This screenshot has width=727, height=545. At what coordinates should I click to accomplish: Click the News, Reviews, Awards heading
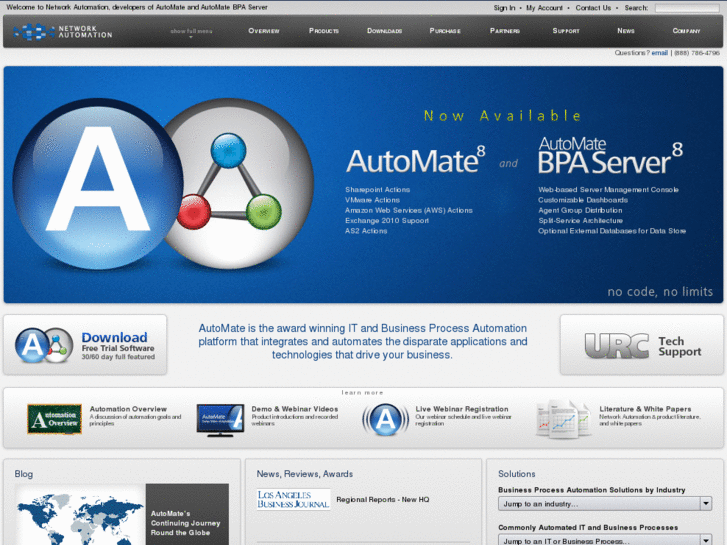pyautogui.click(x=305, y=474)
